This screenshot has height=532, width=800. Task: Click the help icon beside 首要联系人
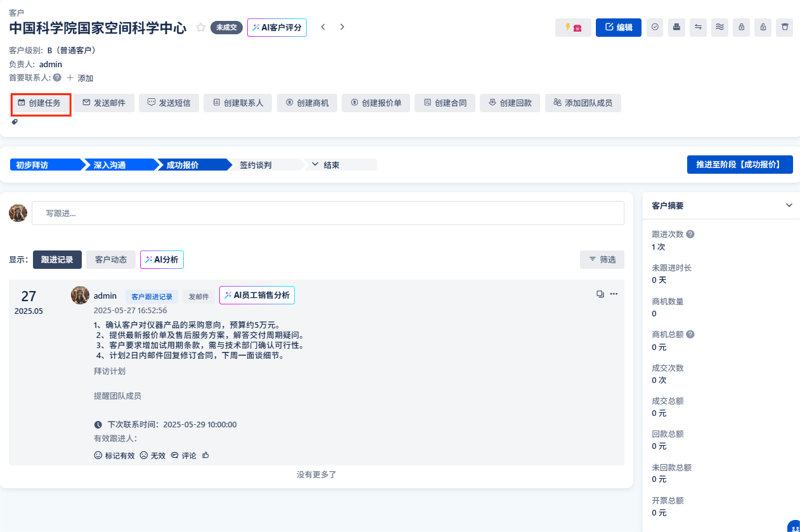click(x=57, y=77)
